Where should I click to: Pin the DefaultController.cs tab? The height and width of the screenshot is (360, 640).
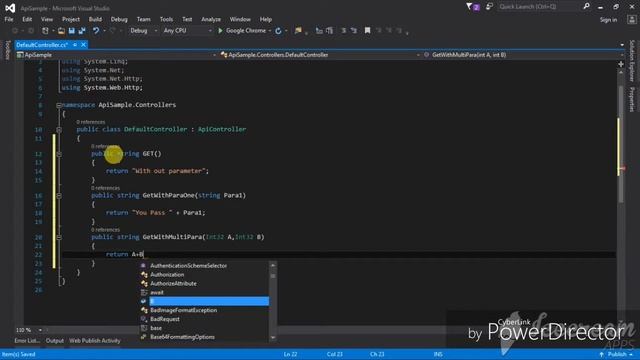click(x=75, y=45)
